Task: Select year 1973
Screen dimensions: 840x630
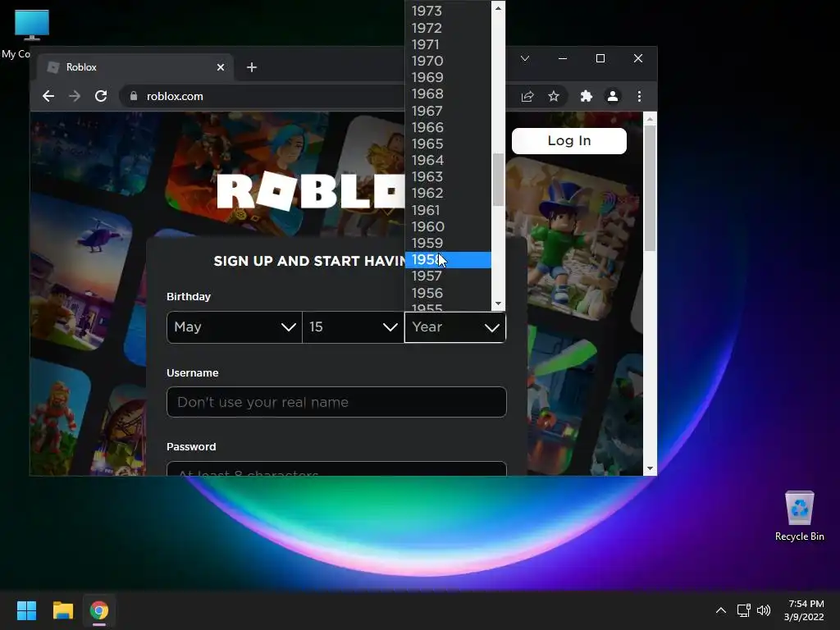Action: 448,11
